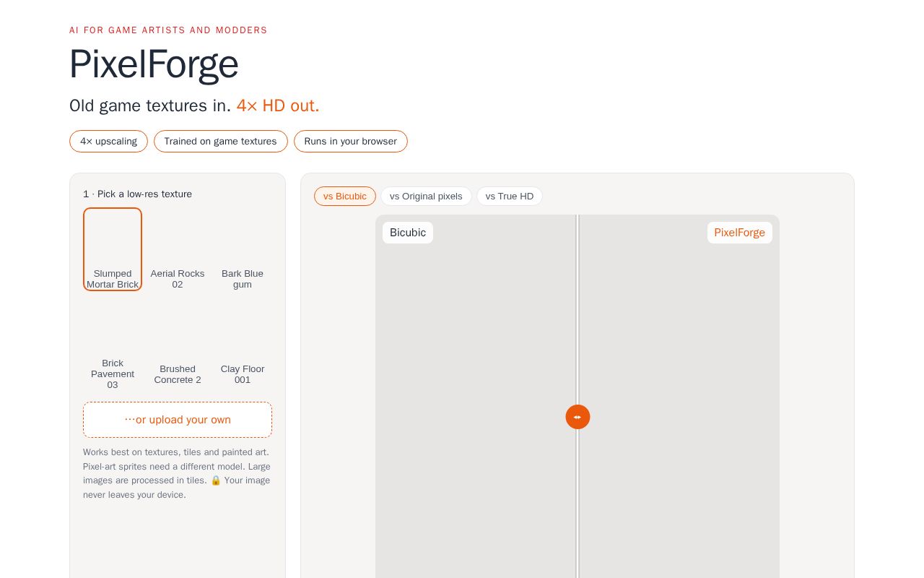Choose the Brushed Concrete 2 texture
Screen dimensions: 924x578
point(178,345)
